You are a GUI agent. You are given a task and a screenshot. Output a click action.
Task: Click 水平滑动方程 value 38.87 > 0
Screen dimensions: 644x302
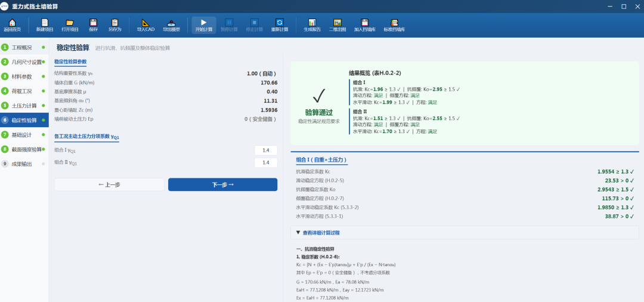(620, 216)
